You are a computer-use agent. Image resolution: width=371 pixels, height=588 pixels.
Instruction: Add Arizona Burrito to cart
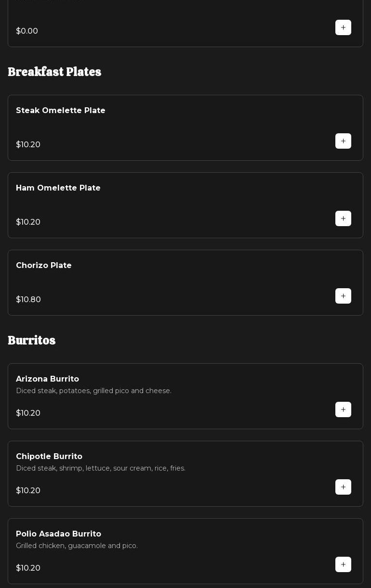(343, 409)
